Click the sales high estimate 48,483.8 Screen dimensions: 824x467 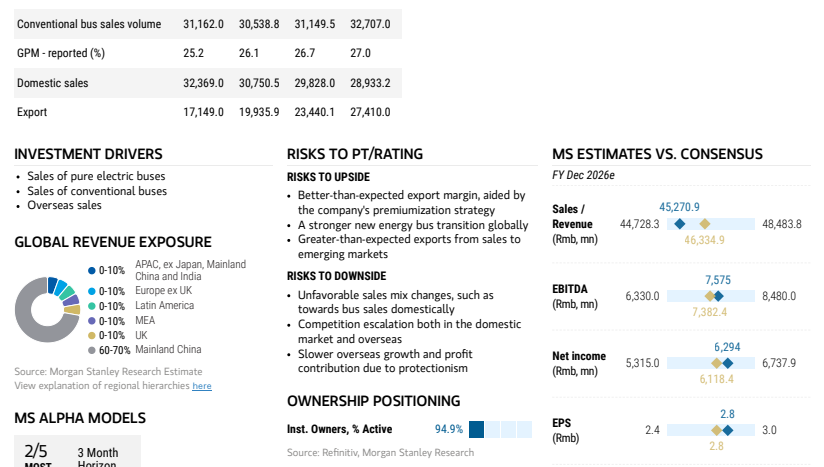click(782, 224)
